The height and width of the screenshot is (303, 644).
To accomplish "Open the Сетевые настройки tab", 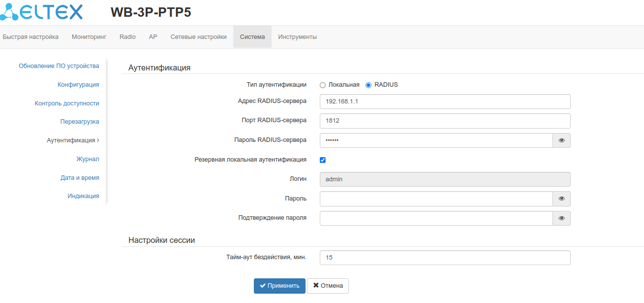I will coord(198,37).
